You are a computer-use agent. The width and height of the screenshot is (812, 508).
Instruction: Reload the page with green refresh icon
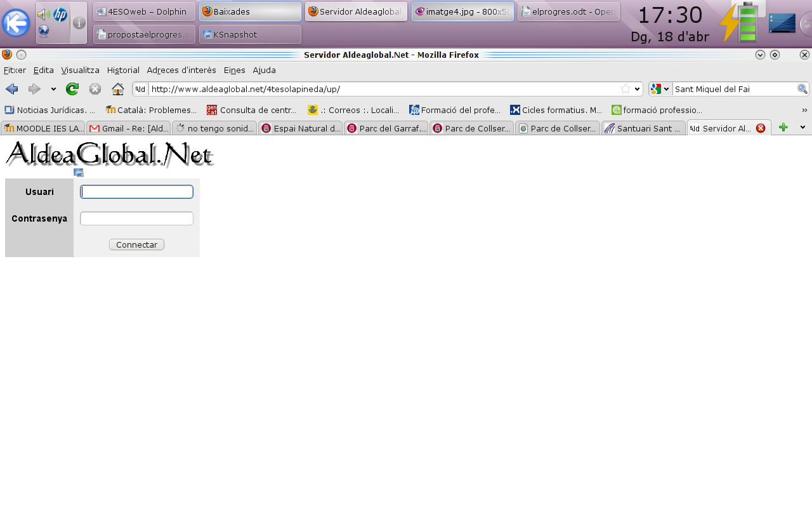[x=72, y=89]
